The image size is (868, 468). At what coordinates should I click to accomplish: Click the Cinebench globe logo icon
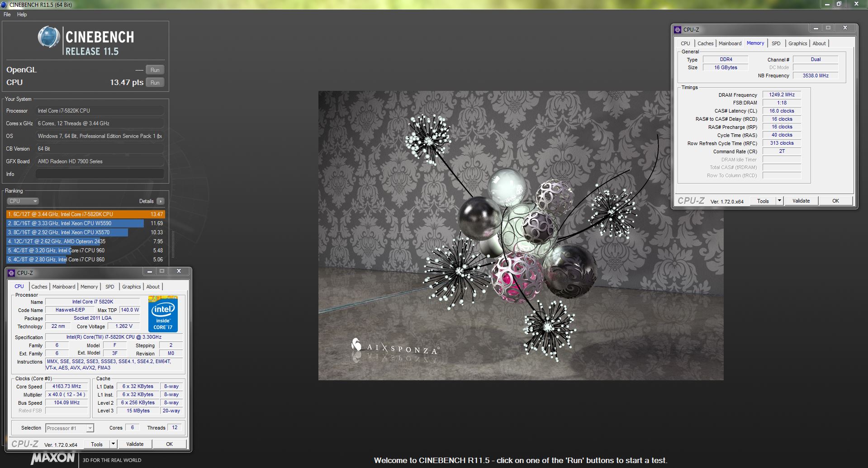pyautogui.click(x=48, y=37)
